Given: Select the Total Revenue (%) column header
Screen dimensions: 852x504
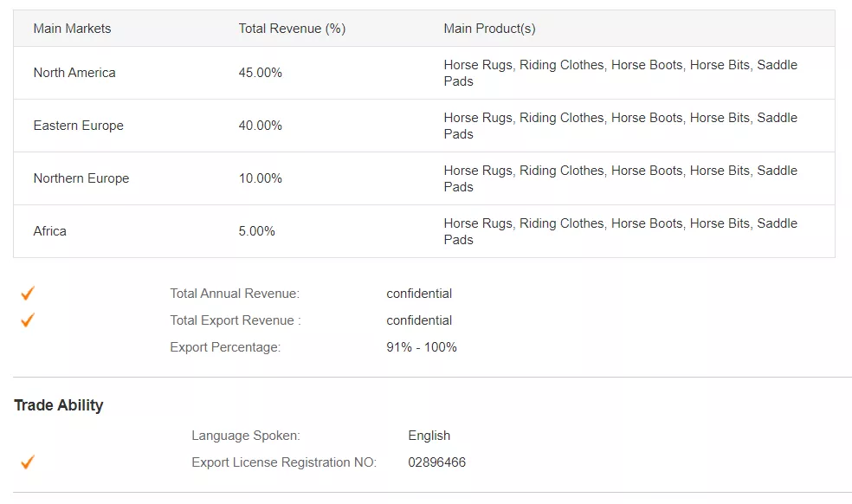Looking at the screenshot, I should [293, 29].
